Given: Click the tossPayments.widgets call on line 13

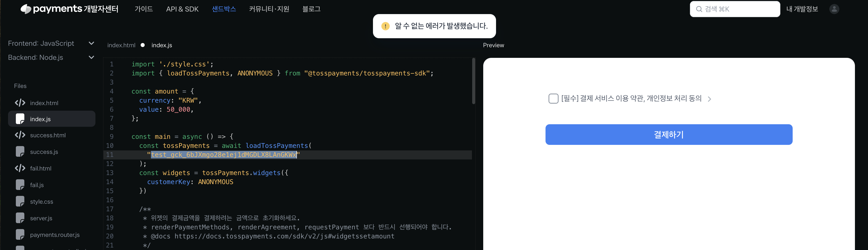Looking at the screenshot, I should 245,173.
